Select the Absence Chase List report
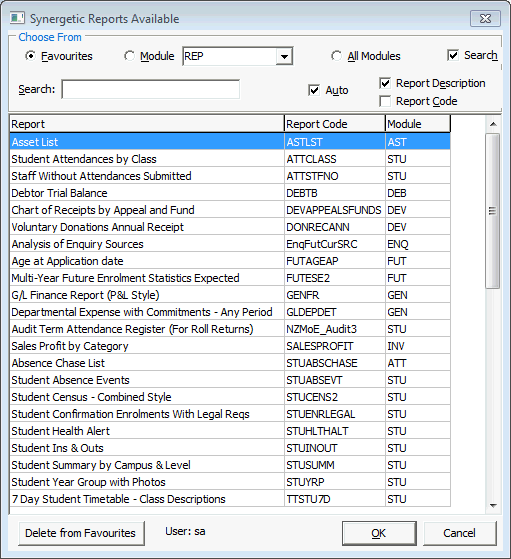 230,363
